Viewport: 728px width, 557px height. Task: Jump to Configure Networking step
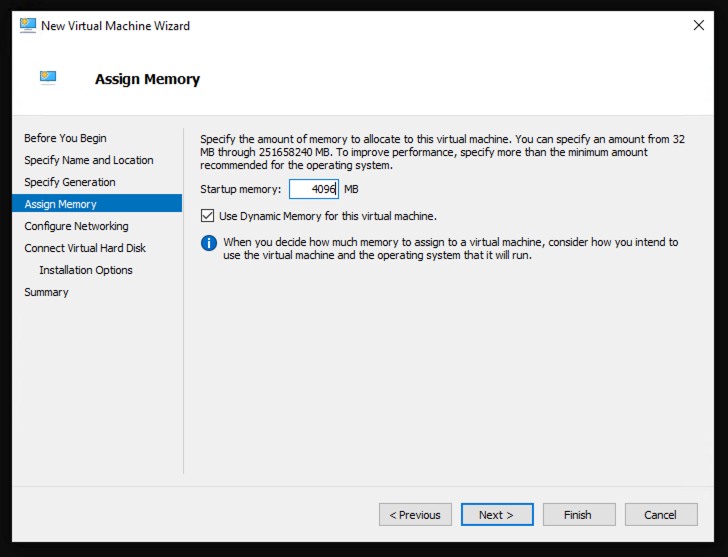(76, 226)
